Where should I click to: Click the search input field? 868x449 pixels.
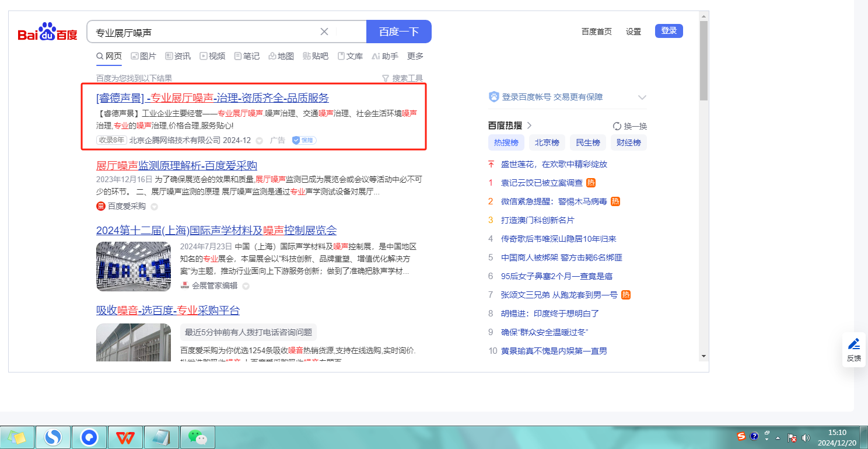204,32
